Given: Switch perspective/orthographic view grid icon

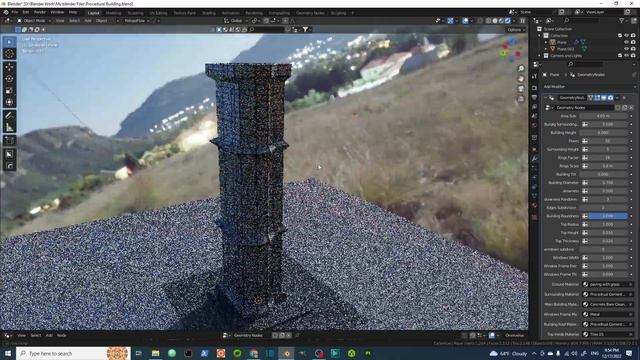Looking at the screenshot, I should 521,99.
